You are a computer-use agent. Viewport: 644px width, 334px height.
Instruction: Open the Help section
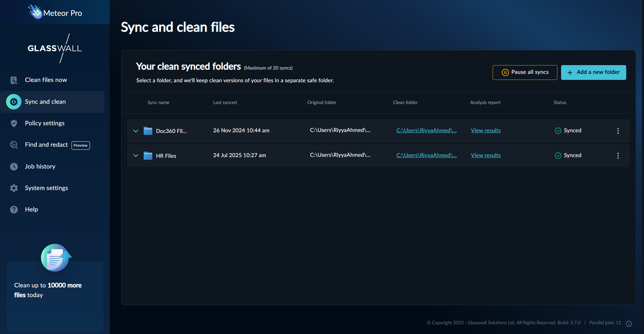pyautogui.click(x=32, y=209)
